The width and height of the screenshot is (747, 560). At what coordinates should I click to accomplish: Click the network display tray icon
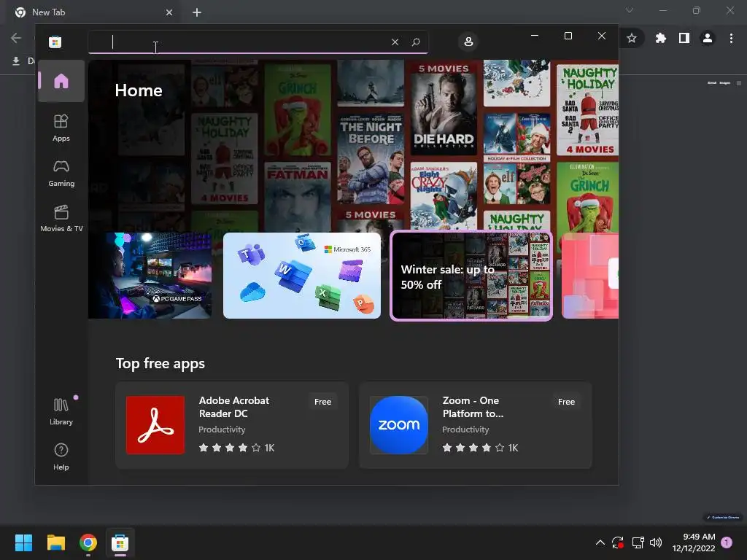(x=638, y=542)
